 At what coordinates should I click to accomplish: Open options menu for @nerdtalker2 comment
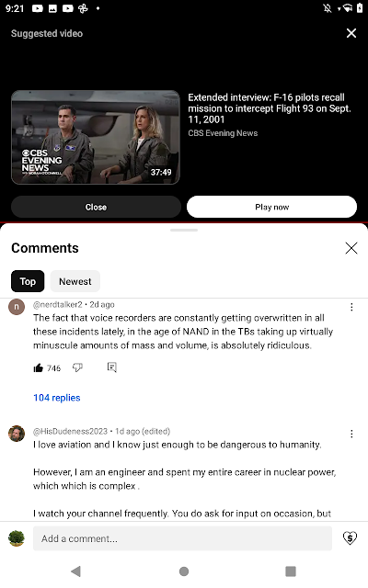(351, 307)
